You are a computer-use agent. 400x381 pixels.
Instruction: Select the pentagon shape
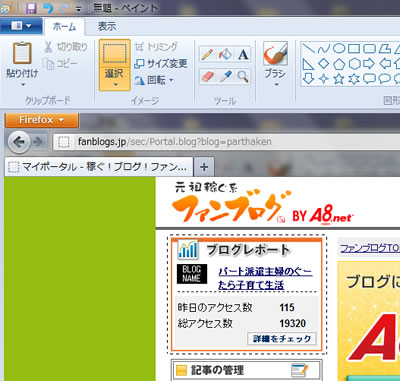[339, 64]
